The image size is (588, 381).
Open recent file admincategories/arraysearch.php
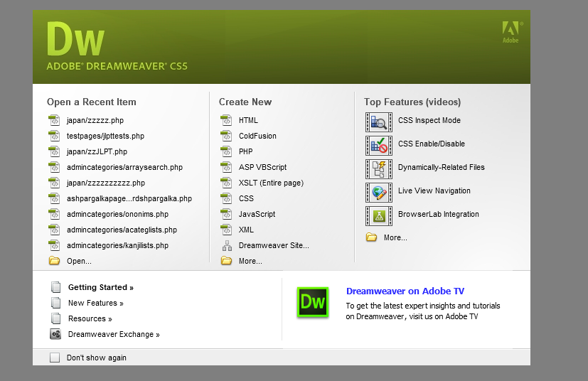point(125,167)
